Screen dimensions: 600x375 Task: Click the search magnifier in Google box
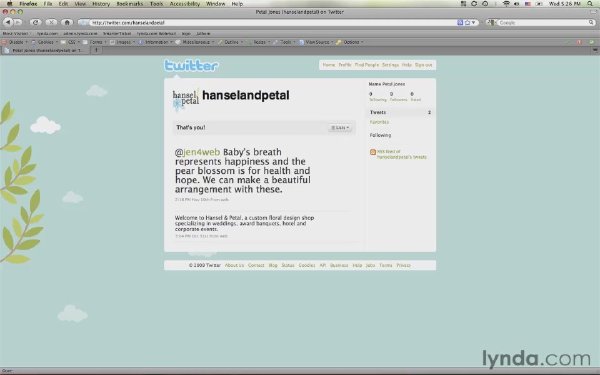coord(591,23)
